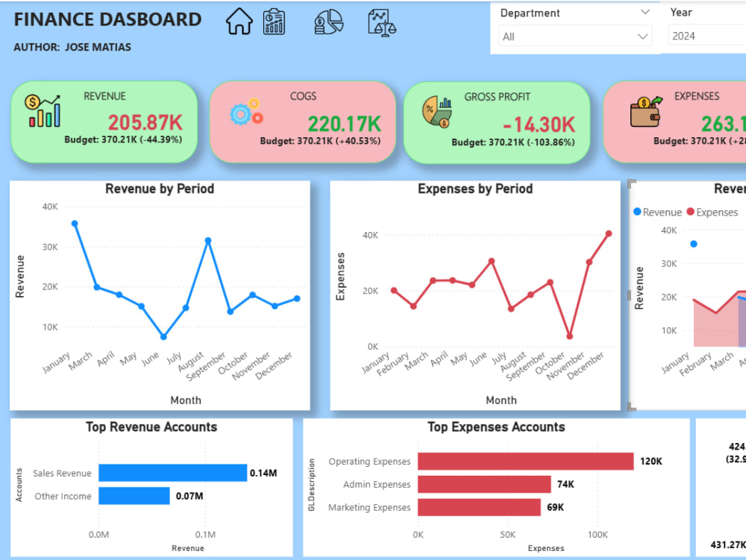Click Budget: 370.21K (-44.39%) text
Image resolution: width=746 pixels, height=560 pixels.
pos(123,139)
